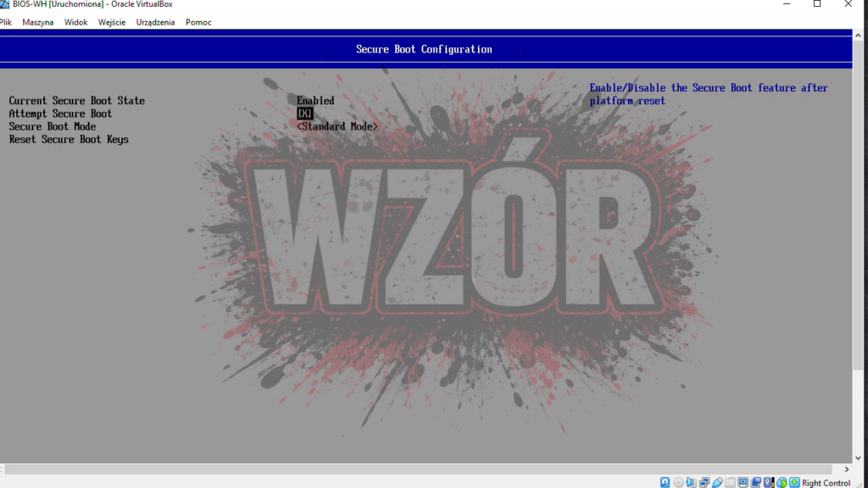Image resolution: width=868 pixels, height=488 pixels.
Task: Expand the Widok menu
Action: pos(75,22)
